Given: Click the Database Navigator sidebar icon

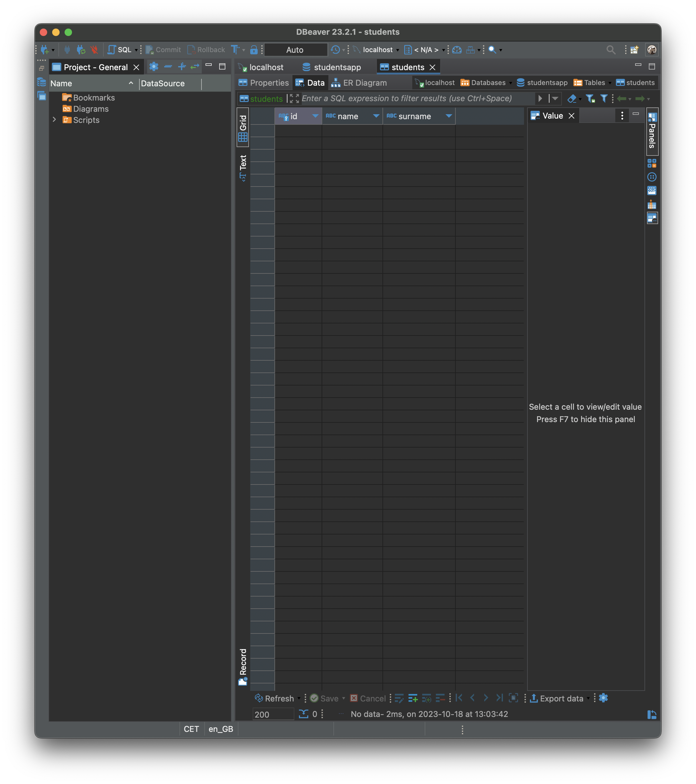Looking at the screenshot, I should 41,82.
